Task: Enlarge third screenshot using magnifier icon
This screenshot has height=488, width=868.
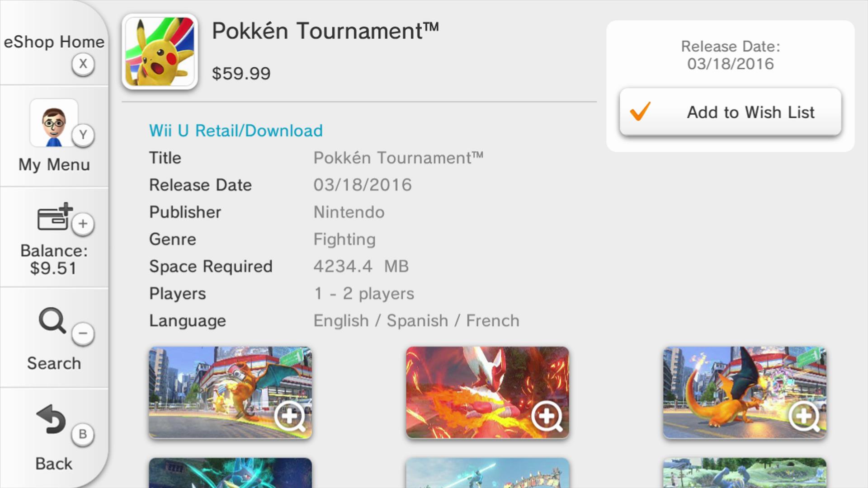Action: coord(804,416)
